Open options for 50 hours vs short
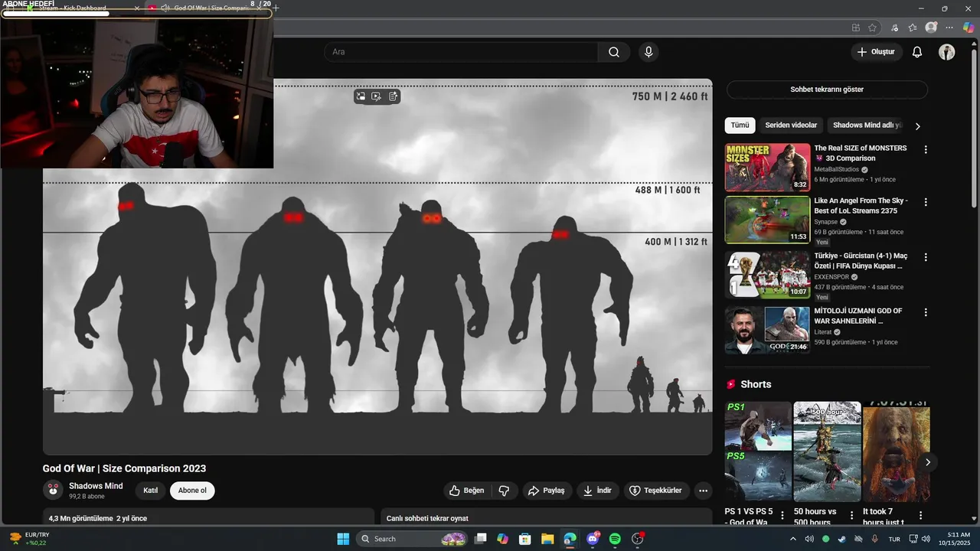This screenshot has height=551, width=980. pos(851,516)
